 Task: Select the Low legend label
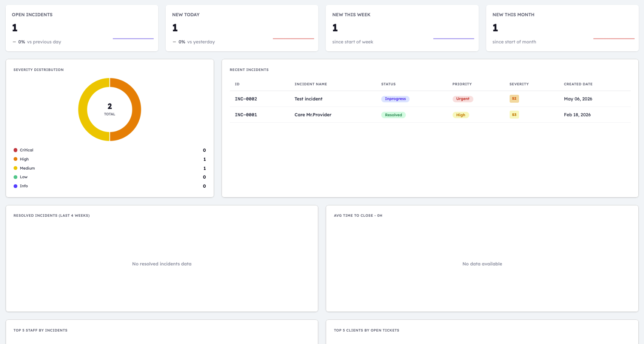click(24, 177)
